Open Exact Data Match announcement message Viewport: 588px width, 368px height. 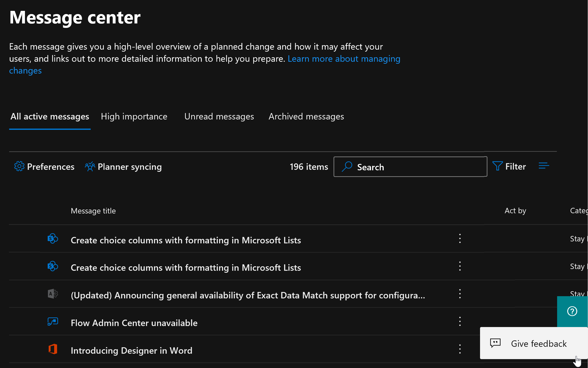(x=248, y=295)
